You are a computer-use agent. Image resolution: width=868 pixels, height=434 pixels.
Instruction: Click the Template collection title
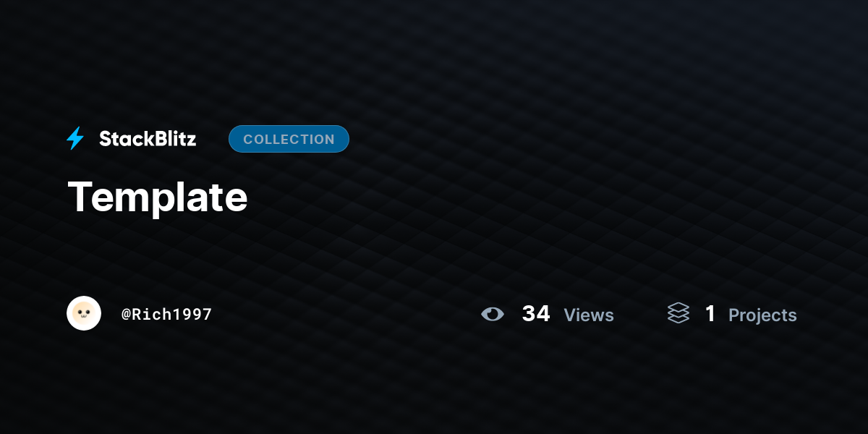(158, 197)
